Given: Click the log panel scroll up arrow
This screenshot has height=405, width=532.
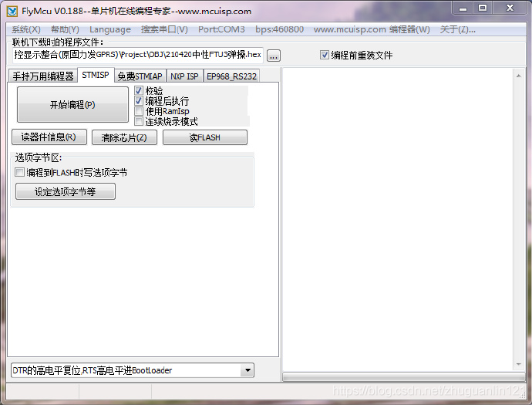Looking at the screenshot, I should click(518, 76).
